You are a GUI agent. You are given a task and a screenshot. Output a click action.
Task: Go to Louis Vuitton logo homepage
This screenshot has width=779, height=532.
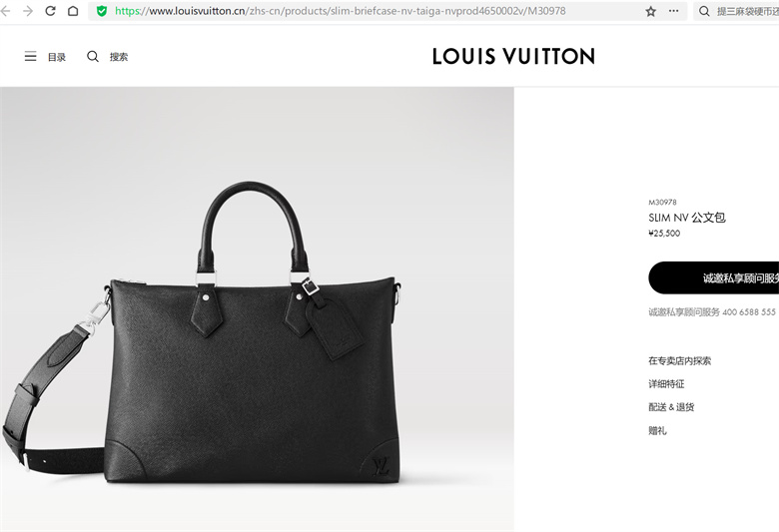tap(513, 57)
